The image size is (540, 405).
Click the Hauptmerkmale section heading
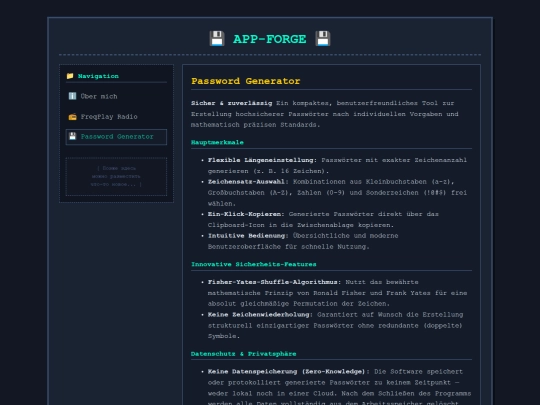point(217,143)
